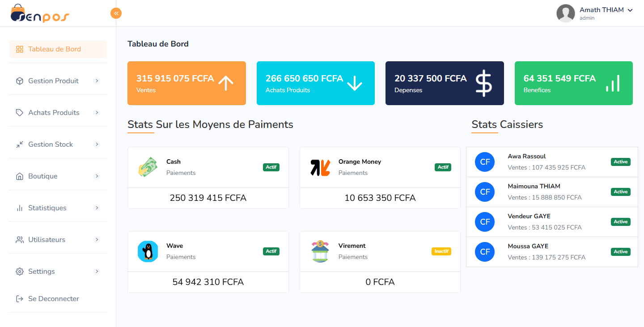Click the dollar sign icon on Depenses card
The image size is (644, 327).
[x=483, y=83]
